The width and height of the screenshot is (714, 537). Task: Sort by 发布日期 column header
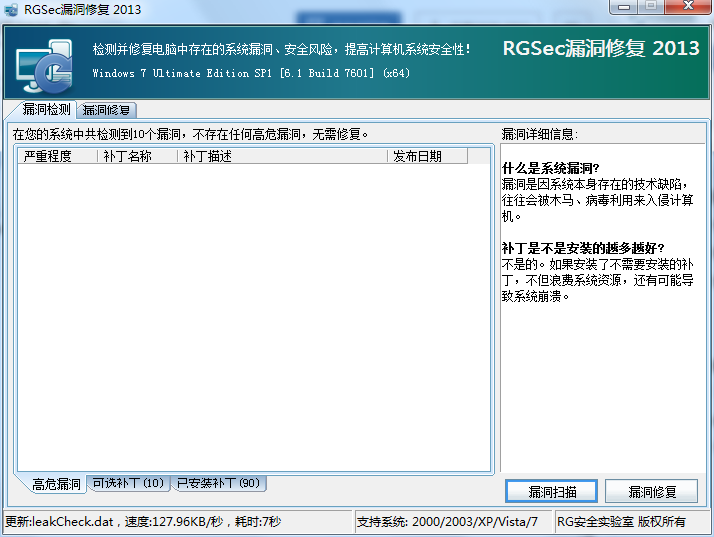[428, 156]
